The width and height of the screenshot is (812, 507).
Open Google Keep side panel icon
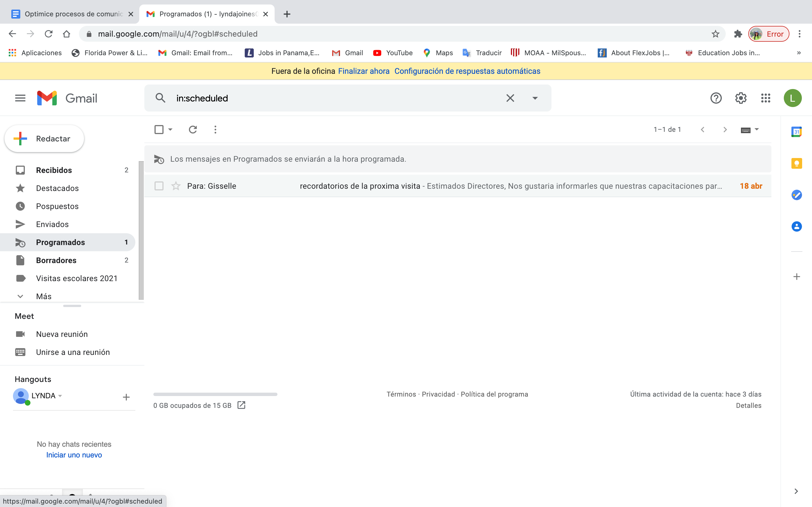796,164
